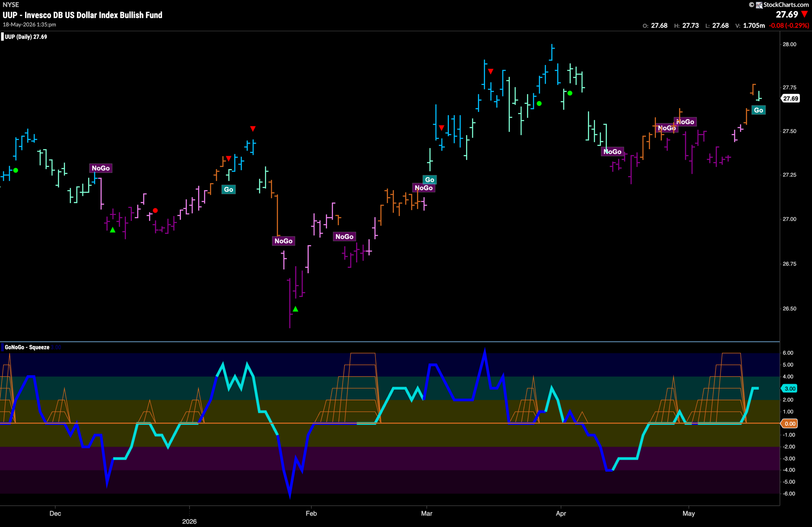Click the NoGo label in early February
This screenshot has width=812, height=527.
344,237
